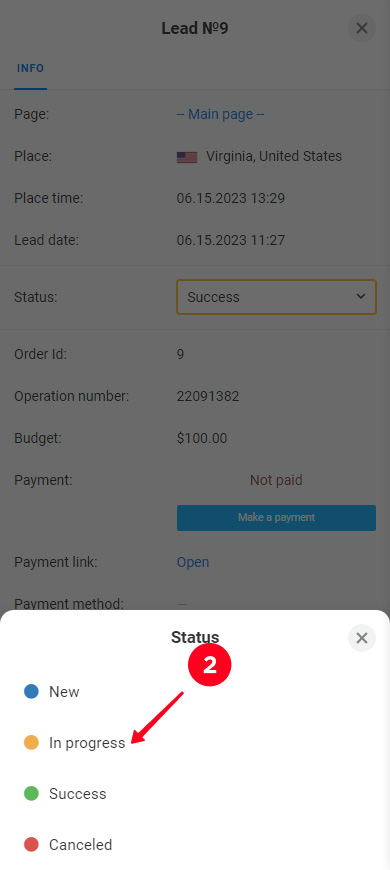Click the green Success dot
This screenshot has width=390, height=870.
(x=31, y=793)
